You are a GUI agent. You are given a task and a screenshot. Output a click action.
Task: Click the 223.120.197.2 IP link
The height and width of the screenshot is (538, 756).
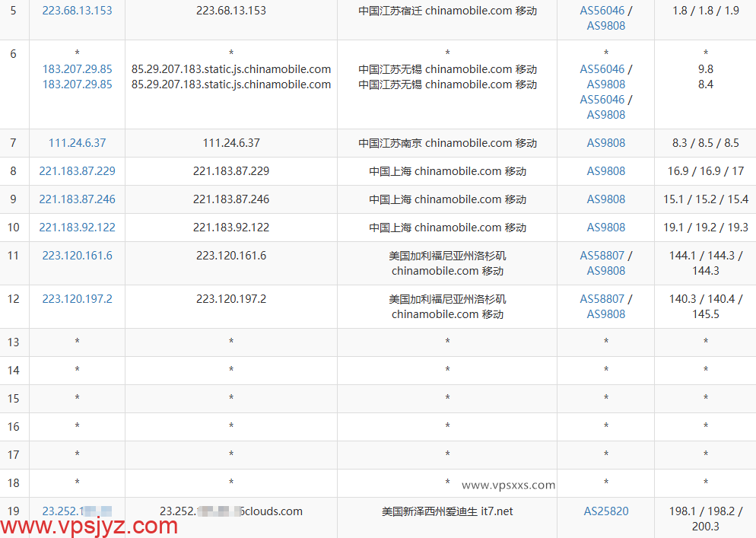[x=77, y=299]
